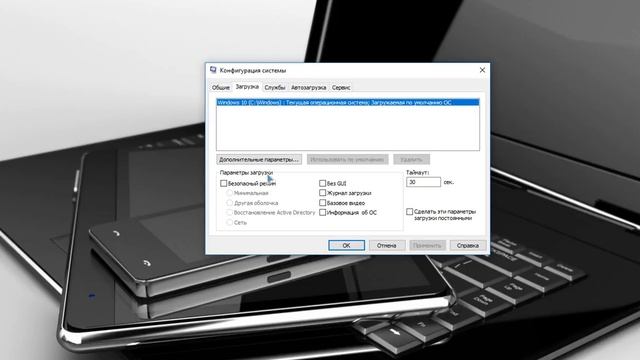640x360 pixels.
Task: Click the Отмена button
Action: 387,245
